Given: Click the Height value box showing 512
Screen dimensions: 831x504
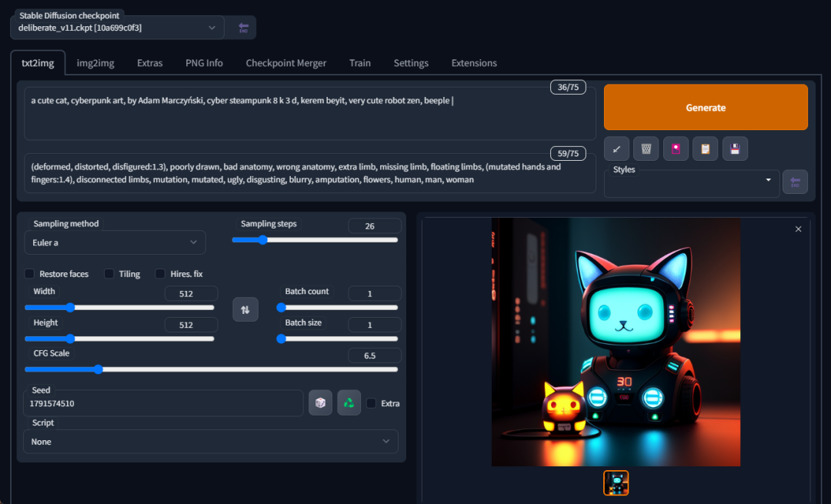Looking at the screenshot, I should point(191,325).
